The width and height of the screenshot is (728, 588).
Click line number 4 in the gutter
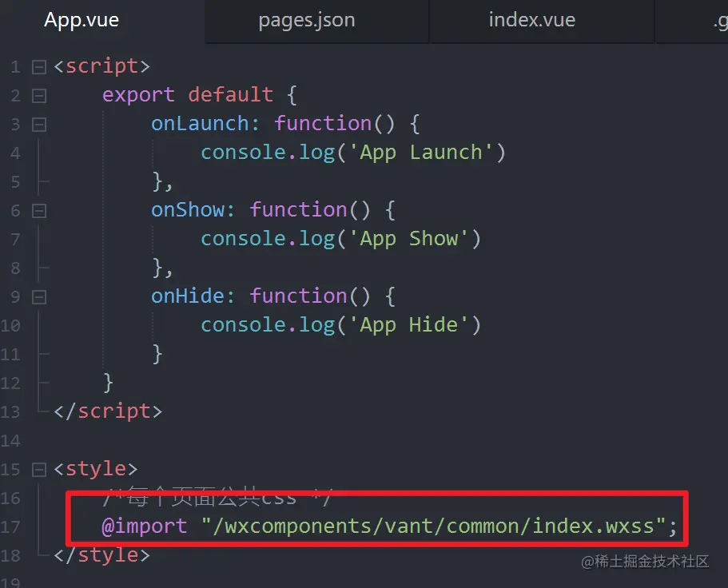click(15, 153)
